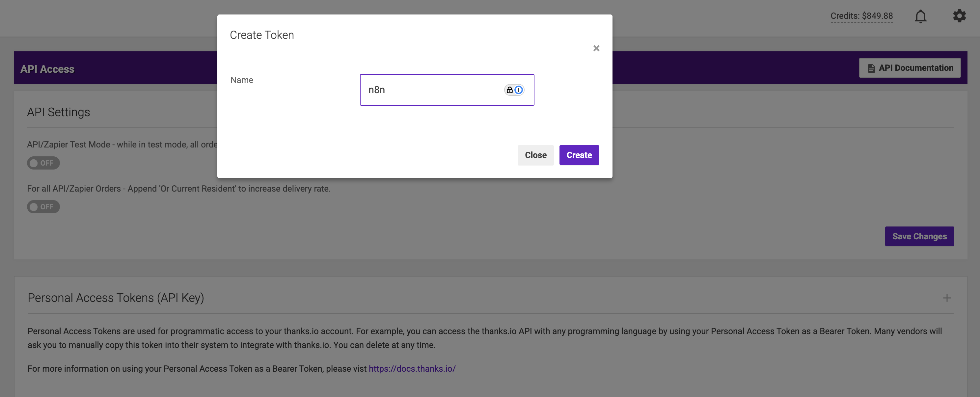The width and height of the screenshot is (980, 397).
Task: Click the 'API Settings' heading
Action: pos(59,112)
